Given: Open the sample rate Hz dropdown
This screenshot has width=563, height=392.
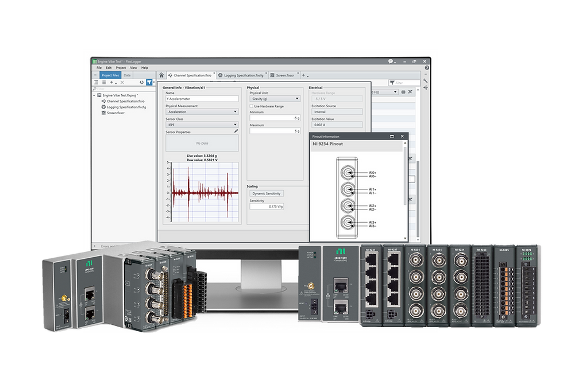Looking at the screenshot, I should [x=384, y=92].
